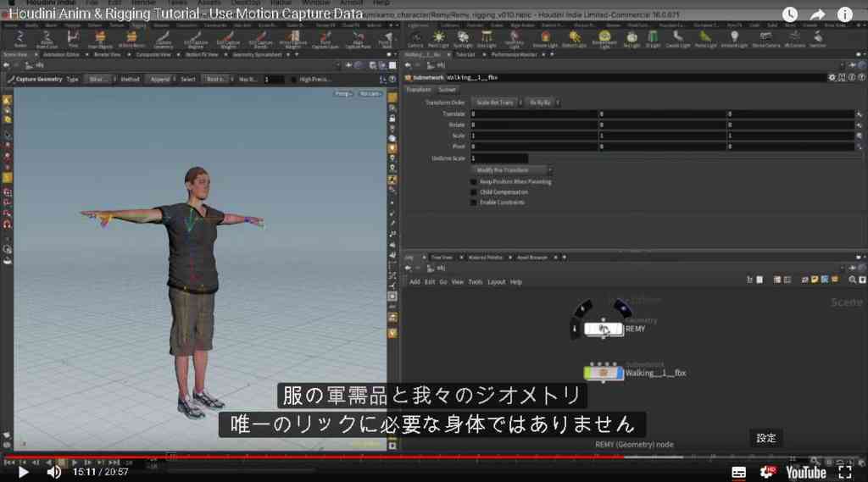Switch to the Animation Editor tab
This screenshot has width=868, height=482.
pos(61,55)
